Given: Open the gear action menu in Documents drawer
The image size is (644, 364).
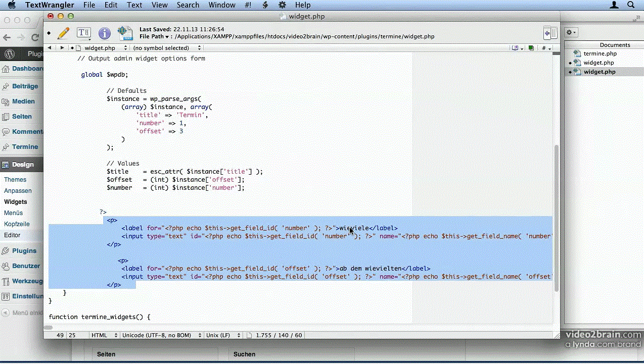Looking at the screenshot, I should [571, 32].
